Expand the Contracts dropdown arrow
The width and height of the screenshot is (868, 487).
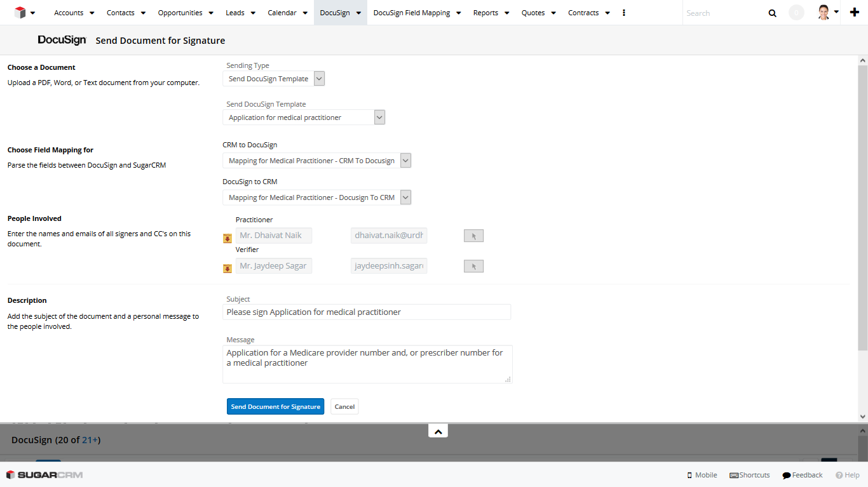pyautogui.click(x=607, y=13)
